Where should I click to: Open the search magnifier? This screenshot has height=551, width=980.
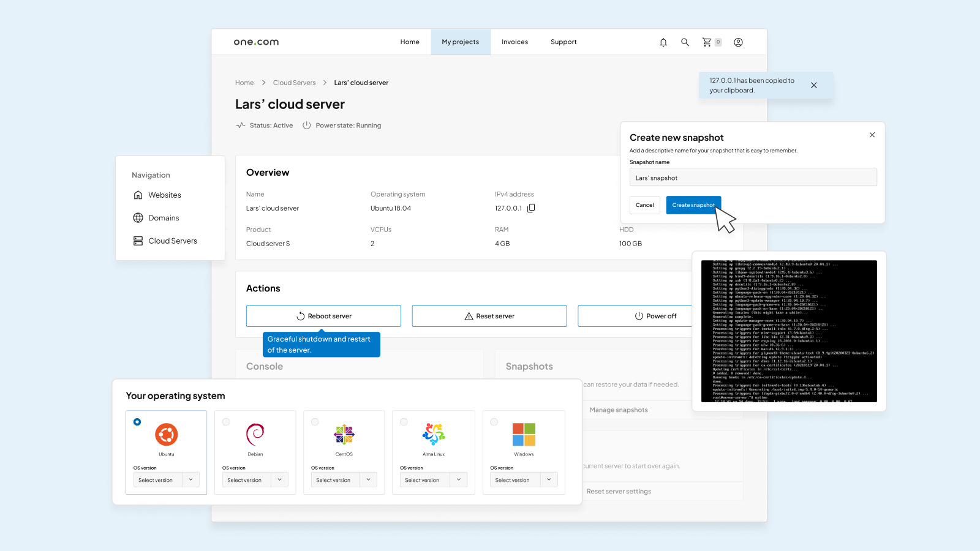(x=685, y=42)
